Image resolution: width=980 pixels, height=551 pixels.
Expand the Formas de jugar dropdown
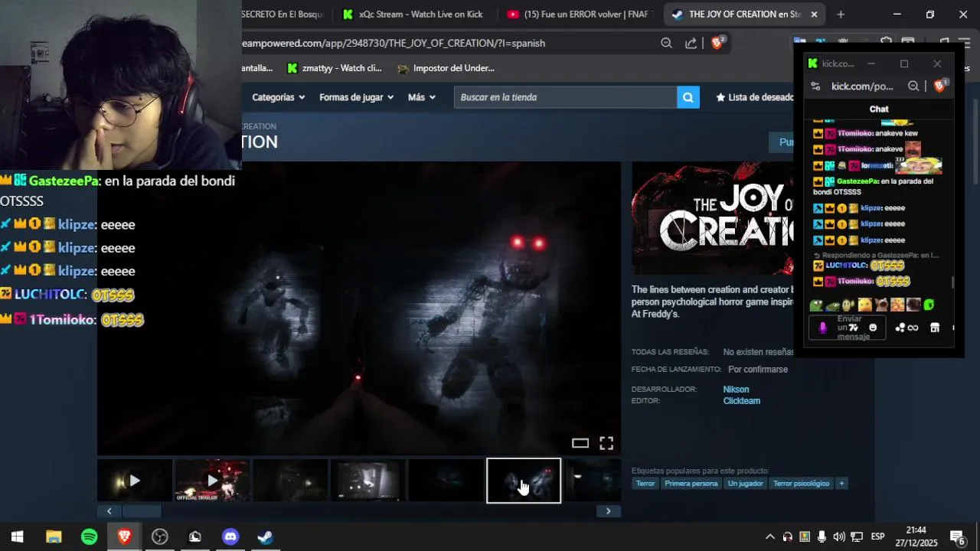click(x=357, y=97)
